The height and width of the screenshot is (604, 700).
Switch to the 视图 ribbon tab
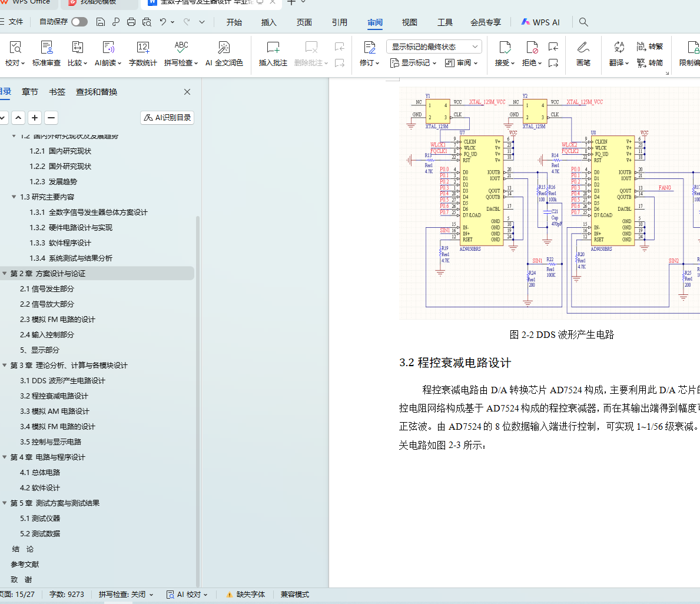coord(409,22)
